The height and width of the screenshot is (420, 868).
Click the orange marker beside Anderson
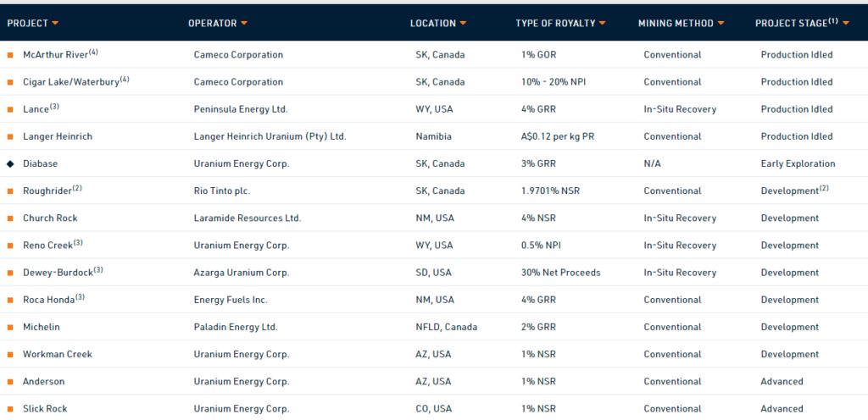10,382
